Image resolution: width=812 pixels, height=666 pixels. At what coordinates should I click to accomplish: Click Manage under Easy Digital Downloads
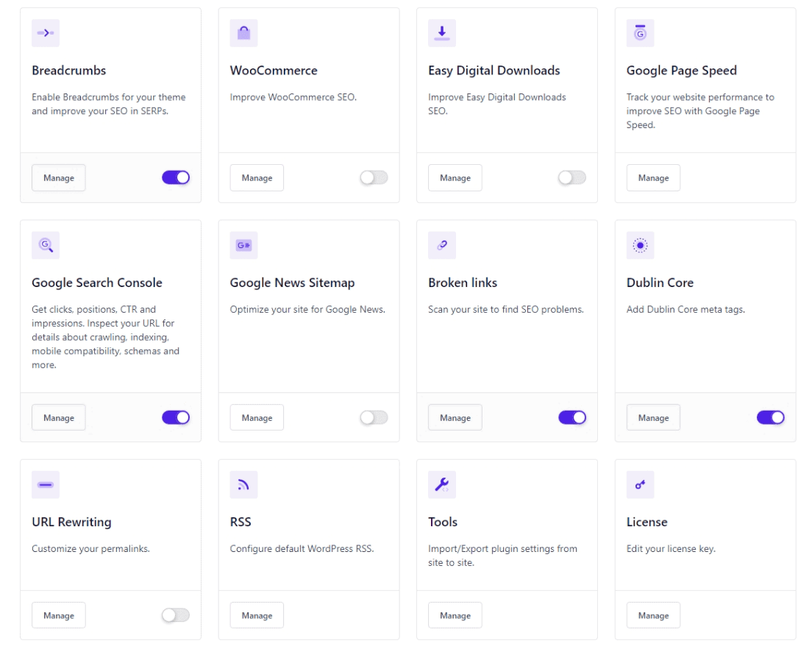pyautogui.click(x=455, y=178)
